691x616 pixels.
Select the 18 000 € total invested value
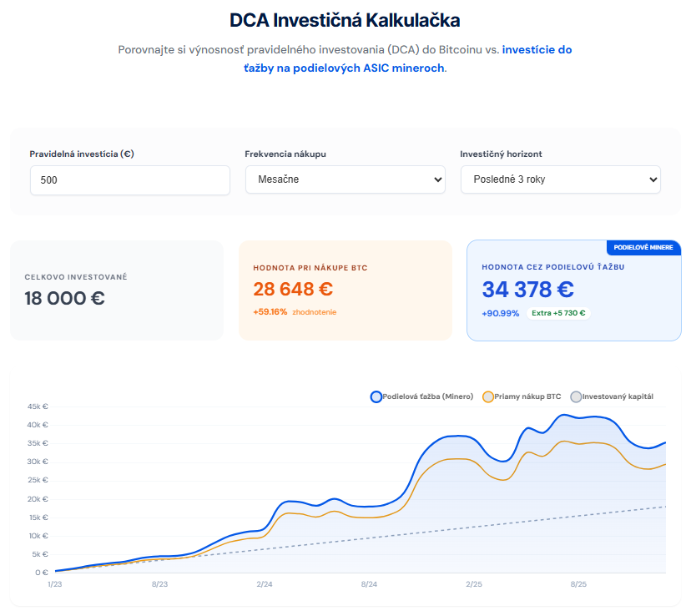65,298
